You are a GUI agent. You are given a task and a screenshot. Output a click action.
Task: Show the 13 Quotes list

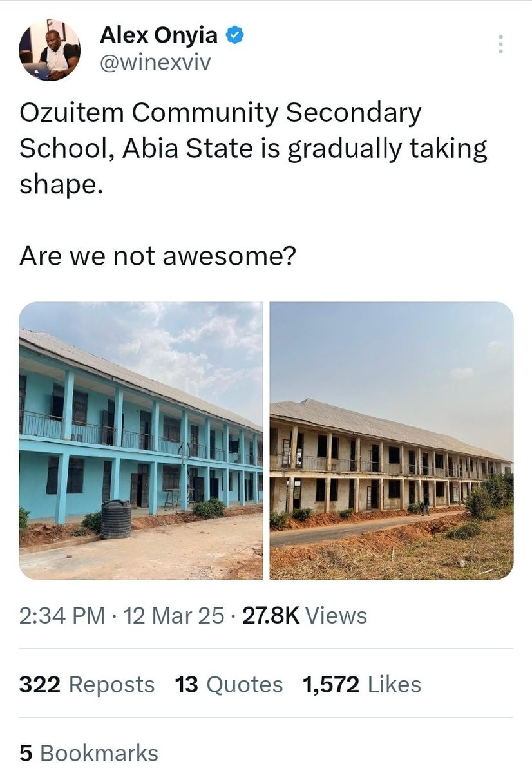click(x=229, y=684)
